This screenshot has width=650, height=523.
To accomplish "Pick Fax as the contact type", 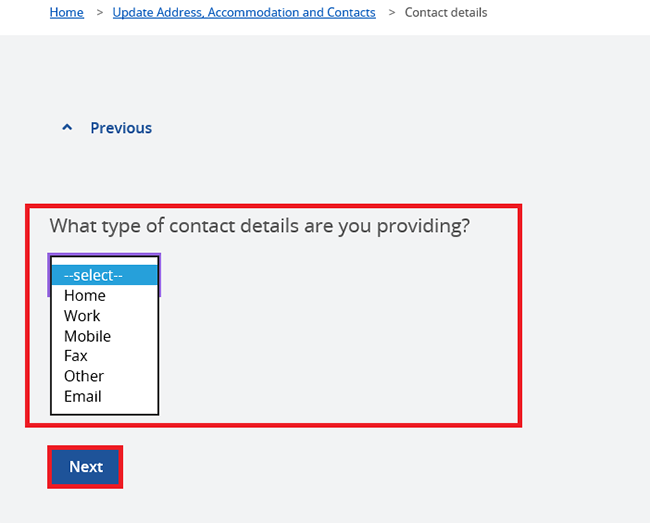I will [x=104, y=356].
